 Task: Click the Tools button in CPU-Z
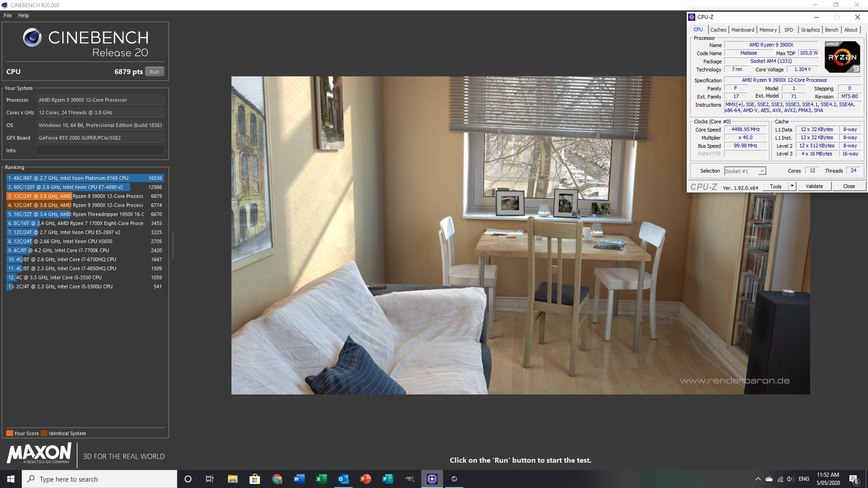tap(776, 186)
